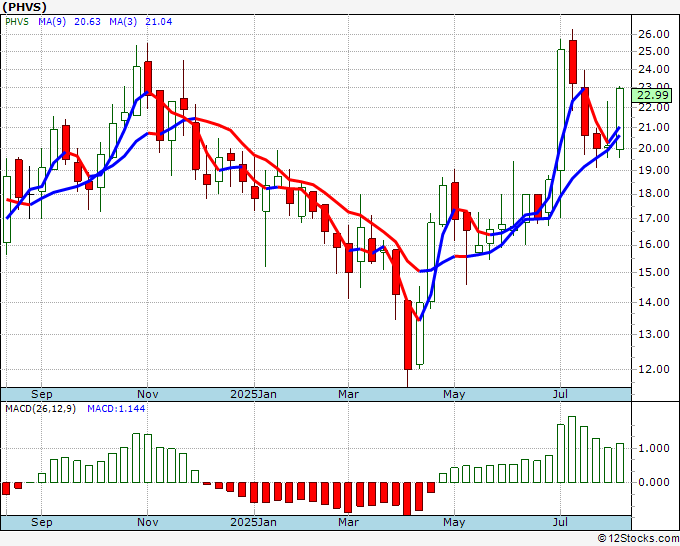The image size is (680, 546).
Task: Click 2025Jan on the MACD panel axis
Action: (253, 522)
